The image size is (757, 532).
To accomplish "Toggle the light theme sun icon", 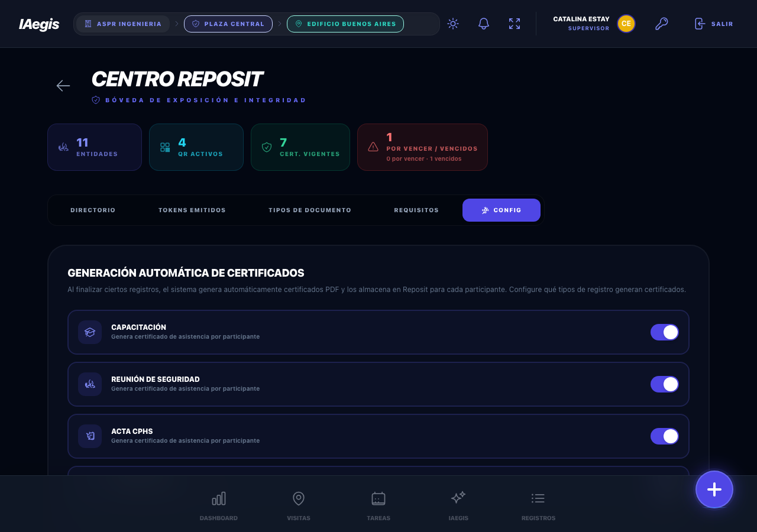I will click(x=453, y=24).
